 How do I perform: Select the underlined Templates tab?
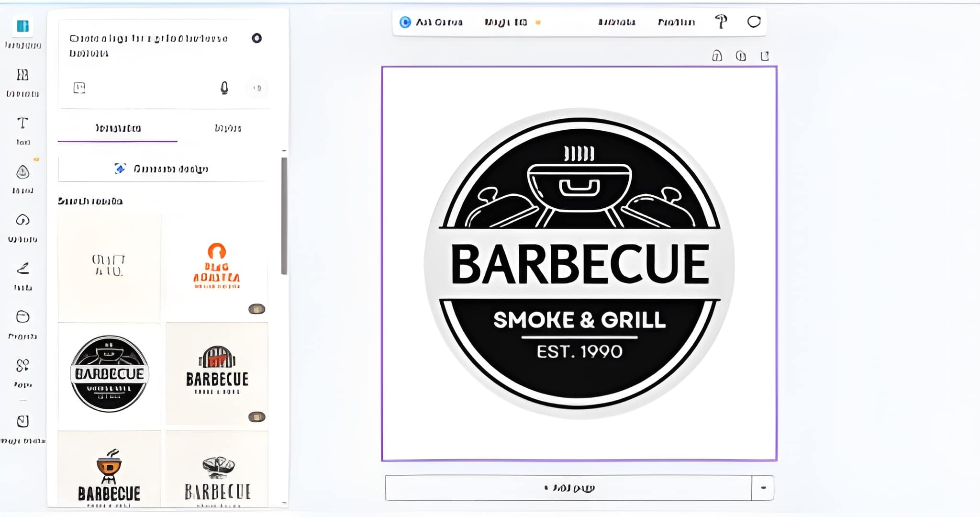click(x=118, y=128)
